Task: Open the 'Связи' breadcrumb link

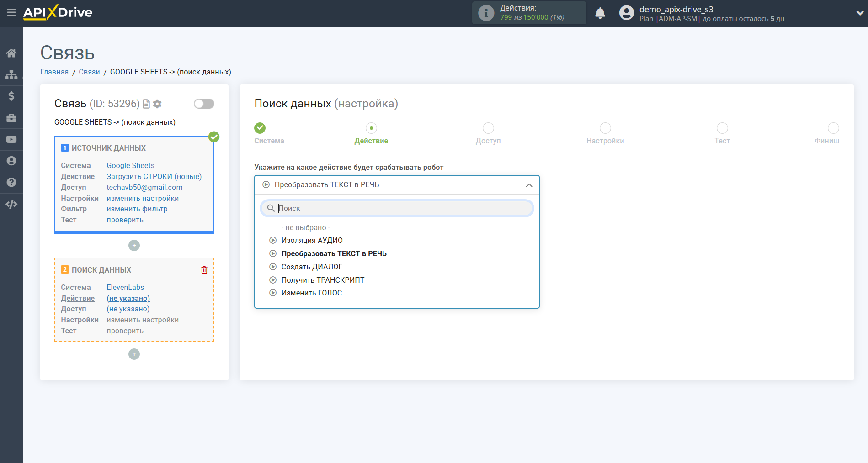Action: [x=89, y=72]
